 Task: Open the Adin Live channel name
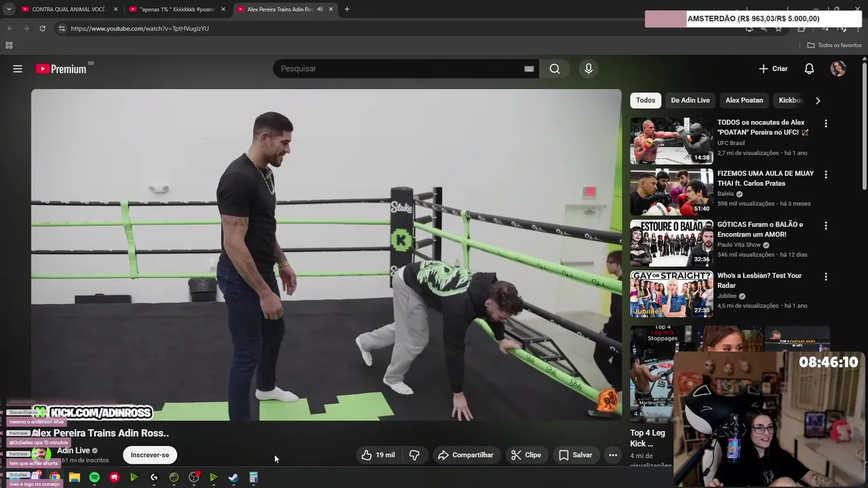[73, 450]
